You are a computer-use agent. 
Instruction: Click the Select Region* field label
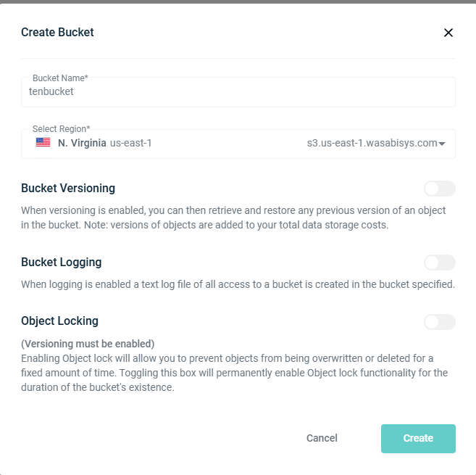click(x=62, y=129)
